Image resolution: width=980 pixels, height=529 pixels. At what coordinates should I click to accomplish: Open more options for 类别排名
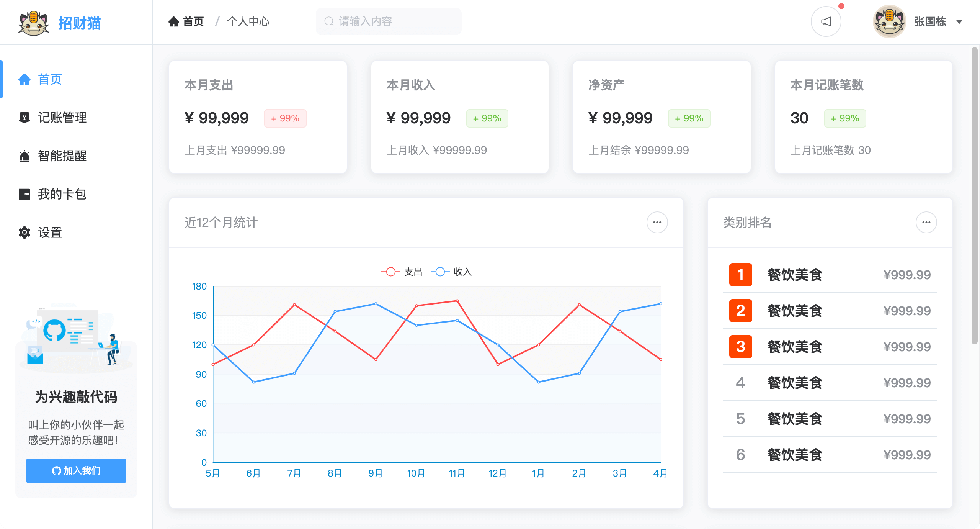coord(926,223)
